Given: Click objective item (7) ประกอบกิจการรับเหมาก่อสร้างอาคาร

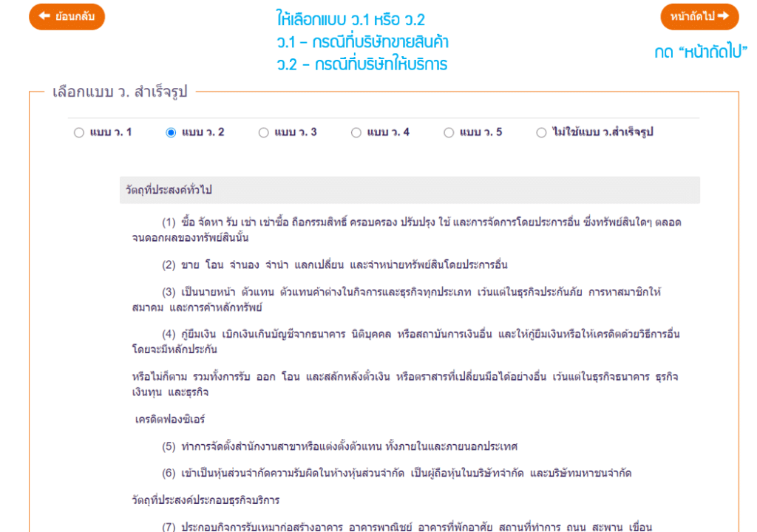Looking at the screenshot, I should (x=407, y=526).
